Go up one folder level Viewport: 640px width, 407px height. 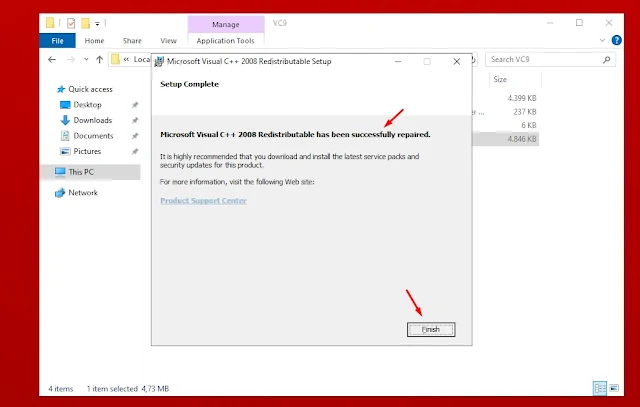point(99,60)
